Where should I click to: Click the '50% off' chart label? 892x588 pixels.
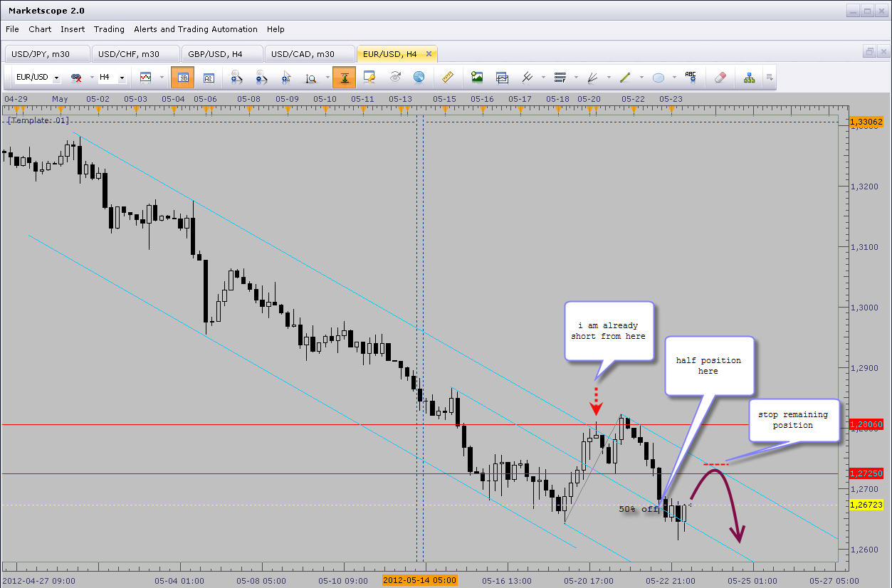click(639, 509)
